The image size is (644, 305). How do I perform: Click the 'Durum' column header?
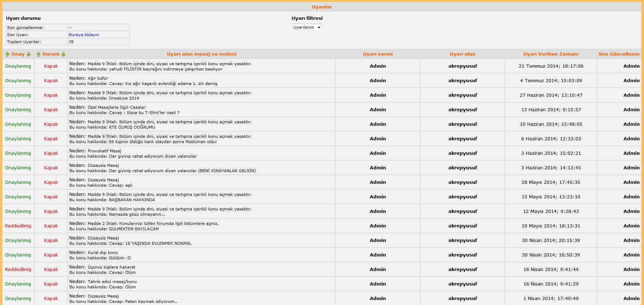pos(51,54)
